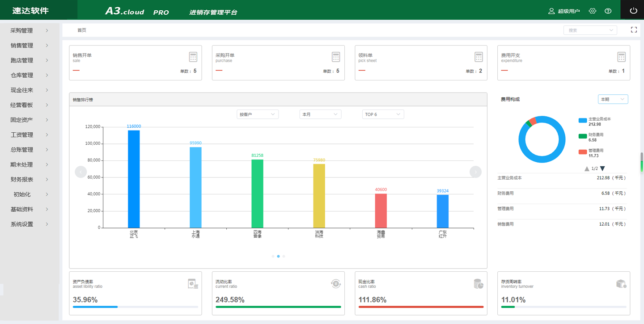Image resolution: width=644 pixels, height=324 pixels.
Task: Click calculator icon on 销售开单 card
Action: (x=193, y=57)
